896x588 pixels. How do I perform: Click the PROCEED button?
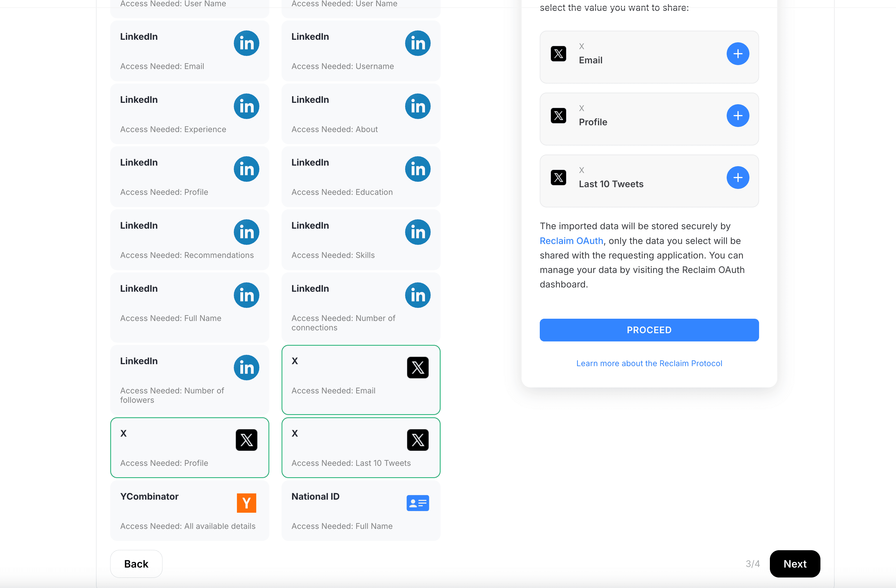(x=649, y=330)
